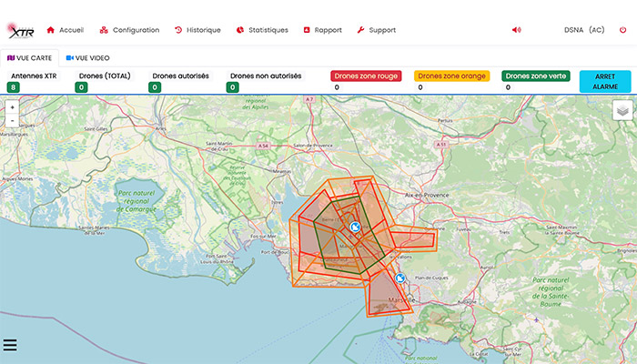637x364 pixels.
Task: Click the XTR logo
Action: pos(19,31)
